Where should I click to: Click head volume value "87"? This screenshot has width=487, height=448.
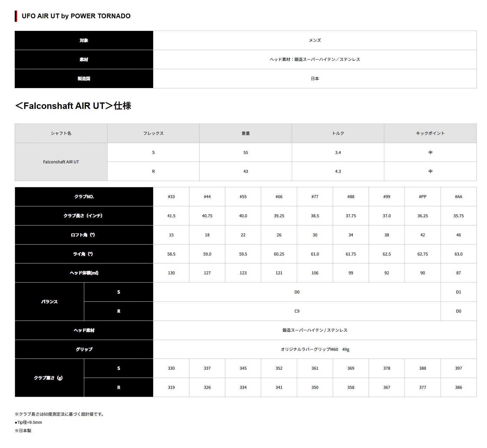coord(458,273)
